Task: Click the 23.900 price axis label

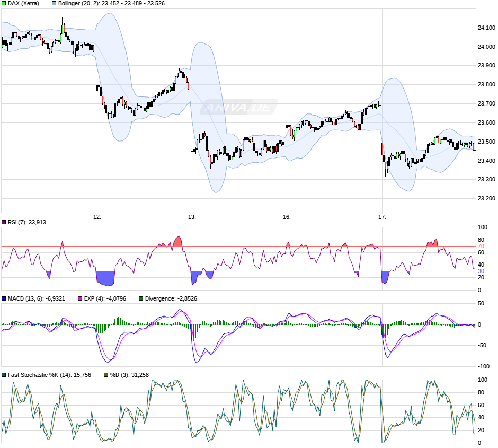Action: pos(486,65)
